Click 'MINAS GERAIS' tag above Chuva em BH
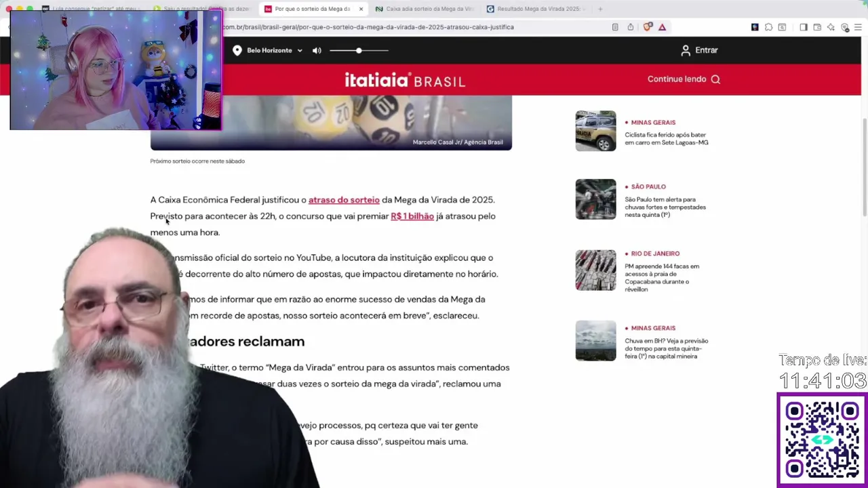The image size is (868, 488). tap(653, 328)
